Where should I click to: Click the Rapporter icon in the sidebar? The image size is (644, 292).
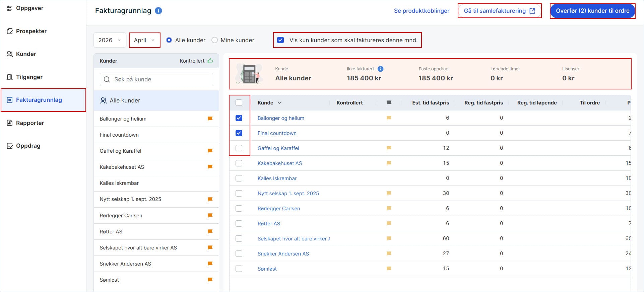(x=10, y=123)
